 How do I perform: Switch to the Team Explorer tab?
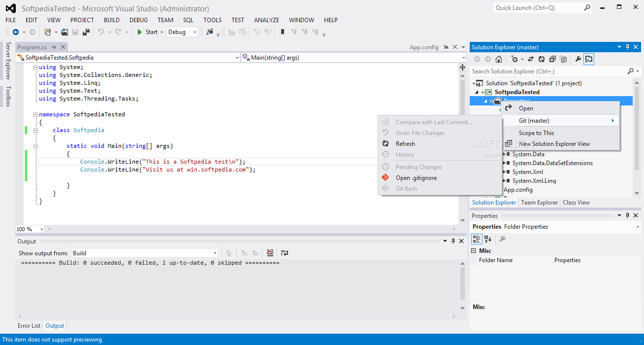click(539, 203)
